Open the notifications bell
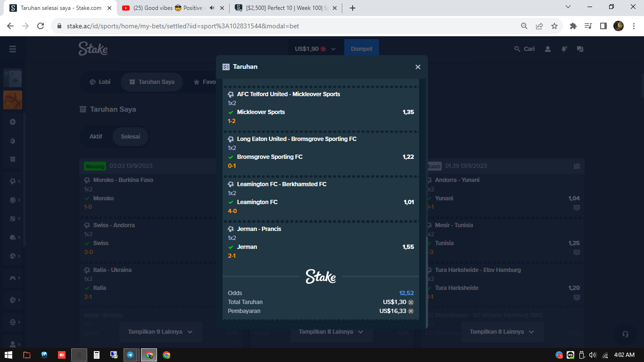The width and height of the screenshot is (644, 362). (564, 49)
